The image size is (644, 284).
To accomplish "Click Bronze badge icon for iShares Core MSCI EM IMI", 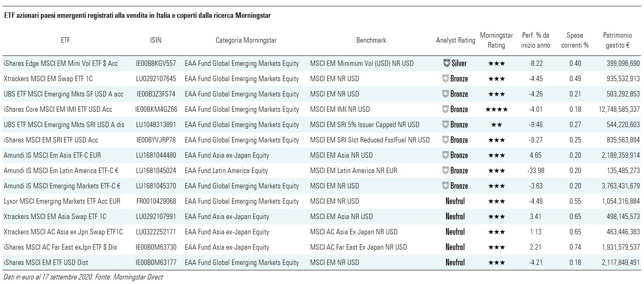I will tap(445, 109).
